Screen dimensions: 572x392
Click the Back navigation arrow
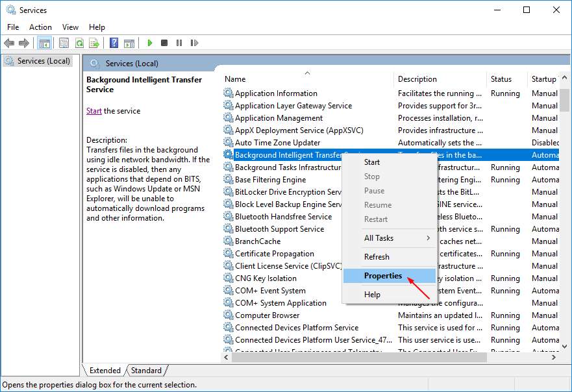coord(9,43)
